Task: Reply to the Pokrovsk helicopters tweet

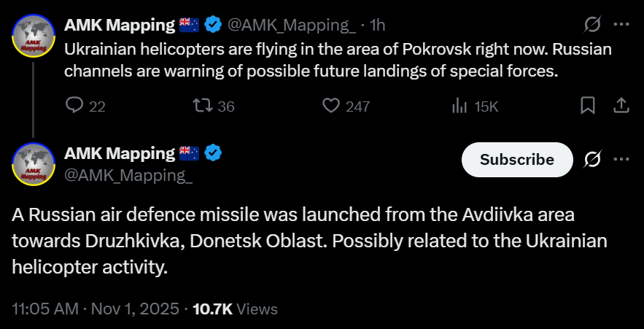Action: point(76,107)
